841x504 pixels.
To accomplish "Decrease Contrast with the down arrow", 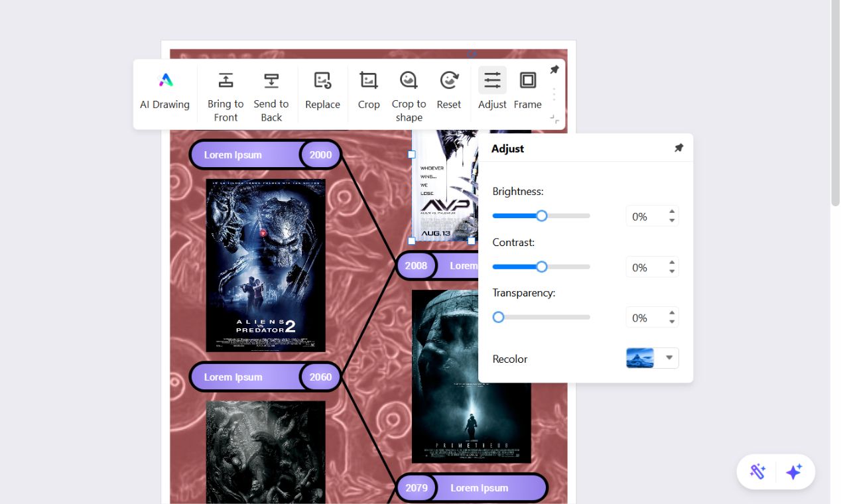I will pos(672,272).
